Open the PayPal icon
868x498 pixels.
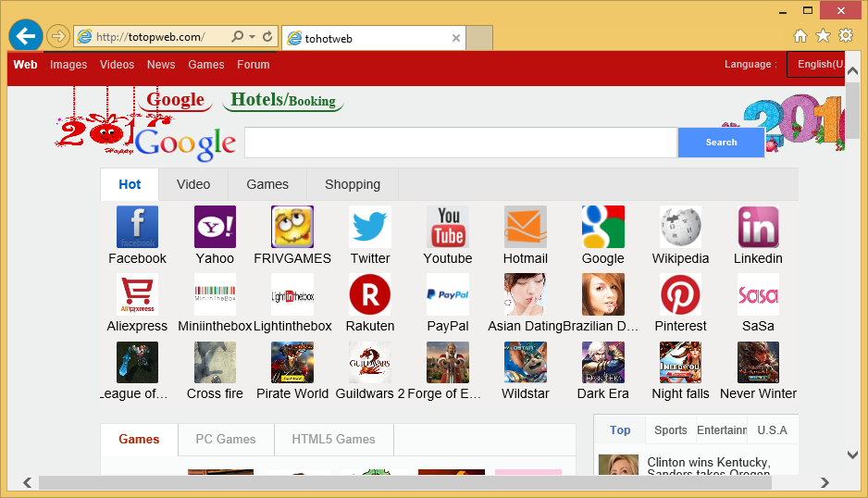[x=448, y=294]
